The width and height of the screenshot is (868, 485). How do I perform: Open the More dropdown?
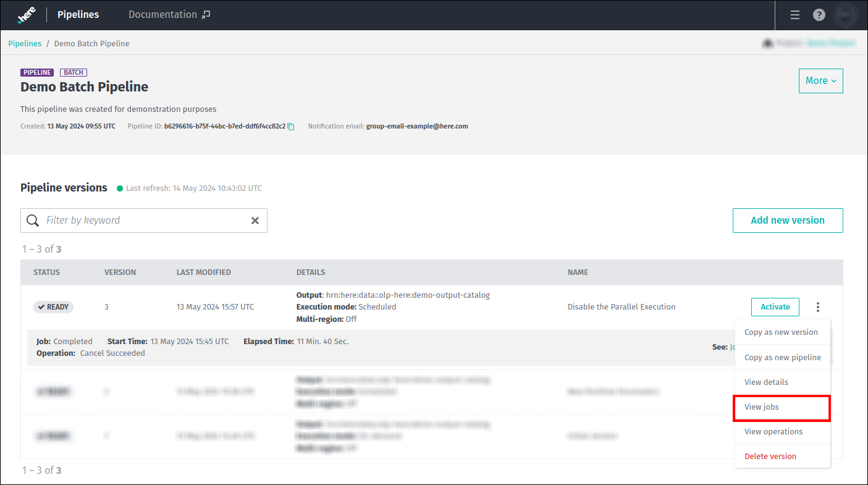point(820,80)
